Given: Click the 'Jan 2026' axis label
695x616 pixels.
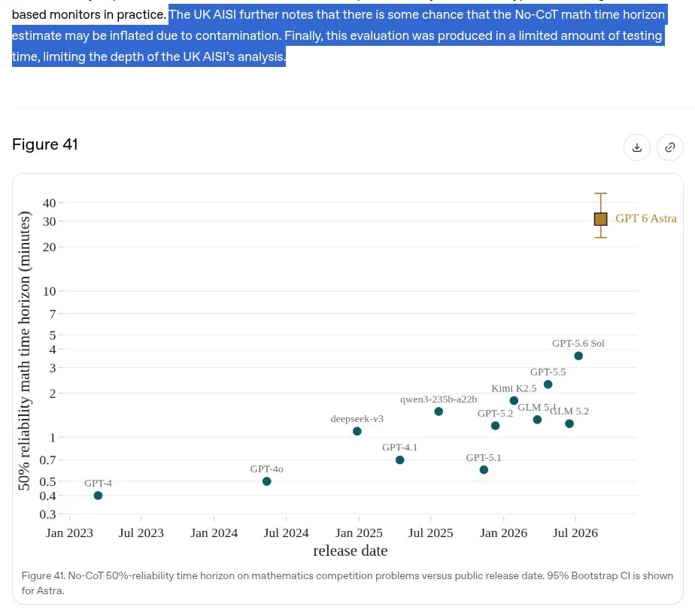Looking at the screenshot, I should click(503, 533).
